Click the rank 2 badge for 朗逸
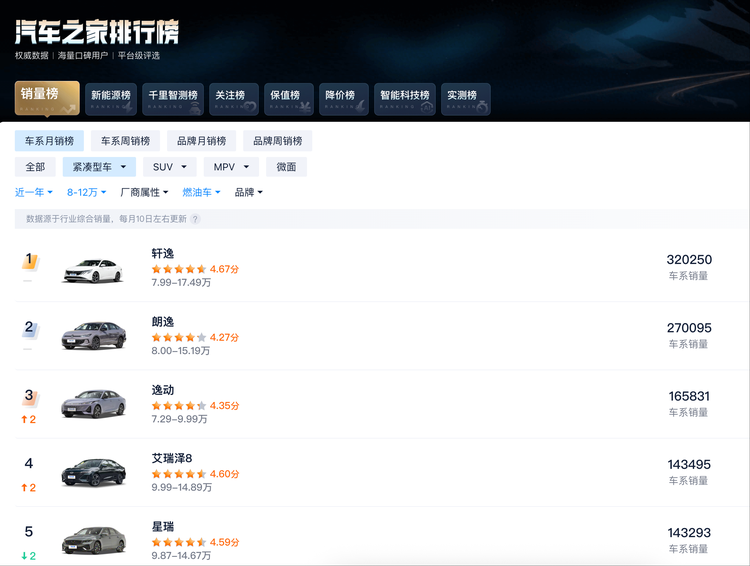Viewport: 750px width, 566px height. (x=29, y=328)
